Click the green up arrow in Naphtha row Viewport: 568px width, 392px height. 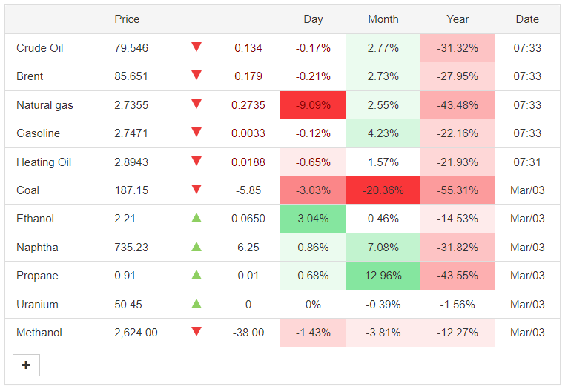197,247
